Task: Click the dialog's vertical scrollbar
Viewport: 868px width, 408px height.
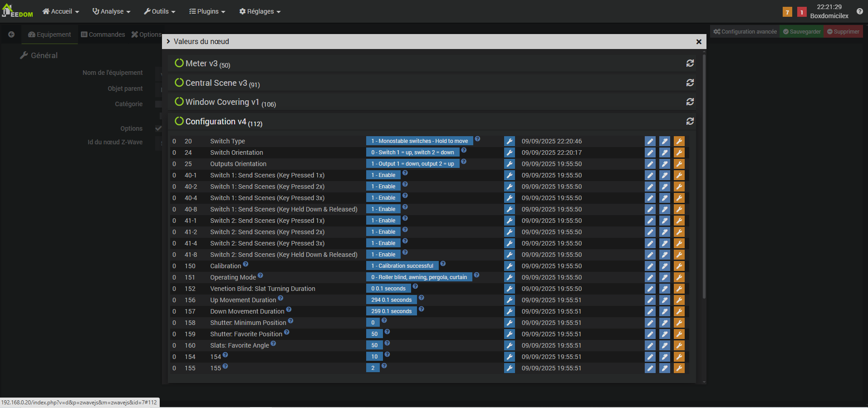Action: [704, 182]
